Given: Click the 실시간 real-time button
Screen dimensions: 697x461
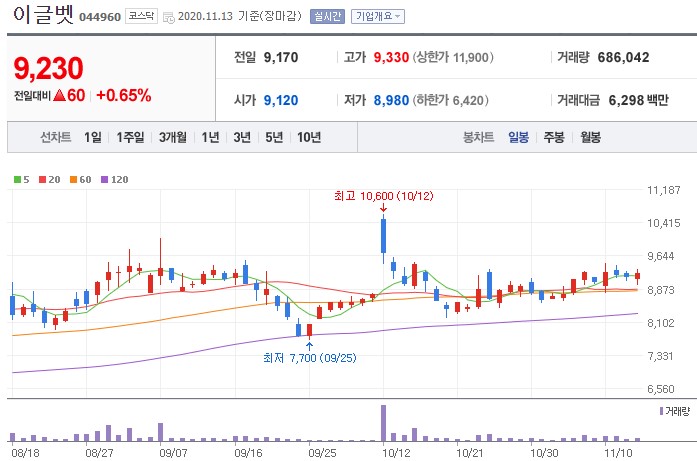Looking at the screenshot, I should 327,16.
